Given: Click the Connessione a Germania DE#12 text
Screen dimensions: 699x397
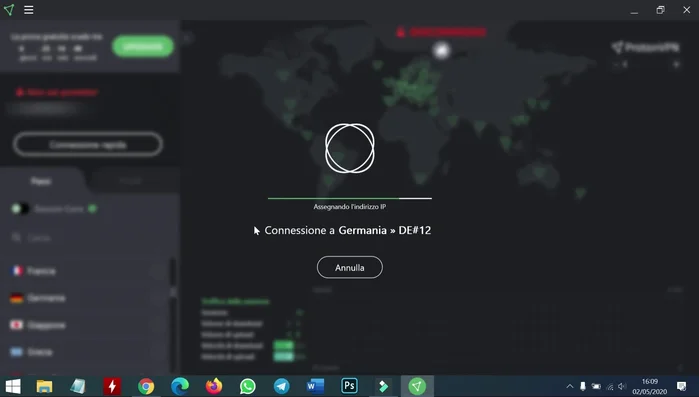Looking at the screenshot, I should pyautogui.click(x=348, y=230).
